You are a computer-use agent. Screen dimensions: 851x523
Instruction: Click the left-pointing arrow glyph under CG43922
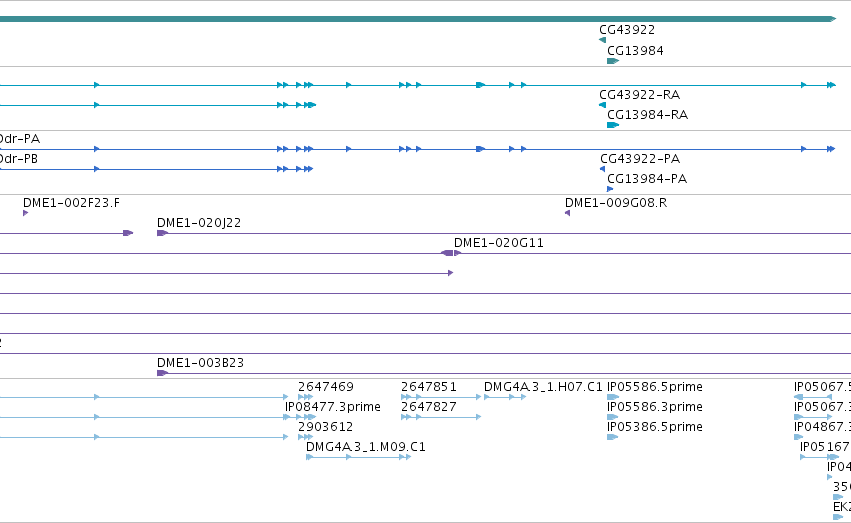(x=602, y=40)
